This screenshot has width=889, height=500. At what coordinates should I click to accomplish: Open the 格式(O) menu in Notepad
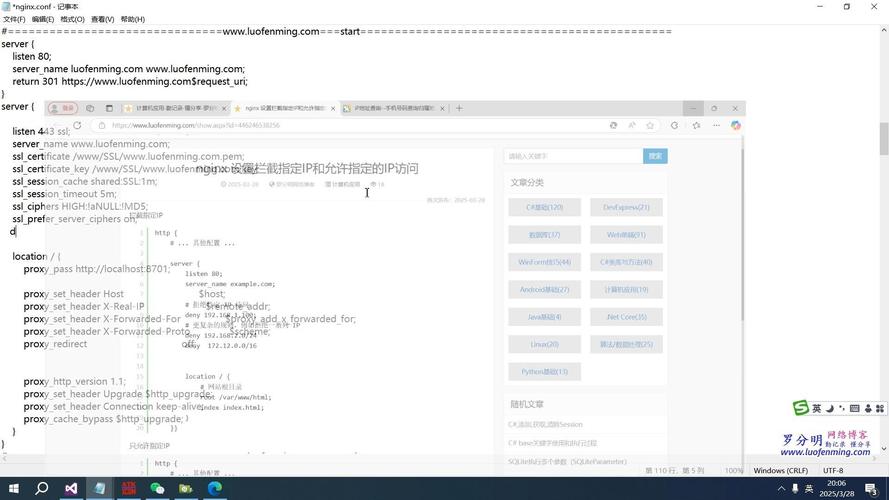(73, 19)
